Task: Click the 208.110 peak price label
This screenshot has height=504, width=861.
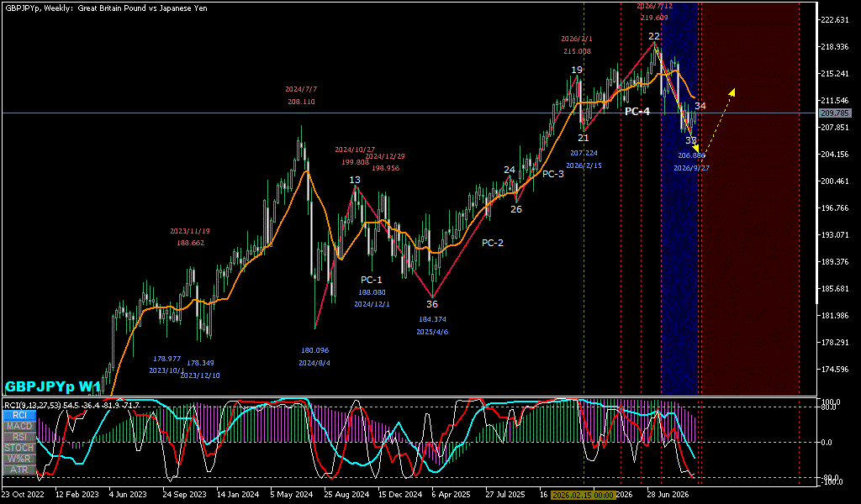Action: [301, 102]
